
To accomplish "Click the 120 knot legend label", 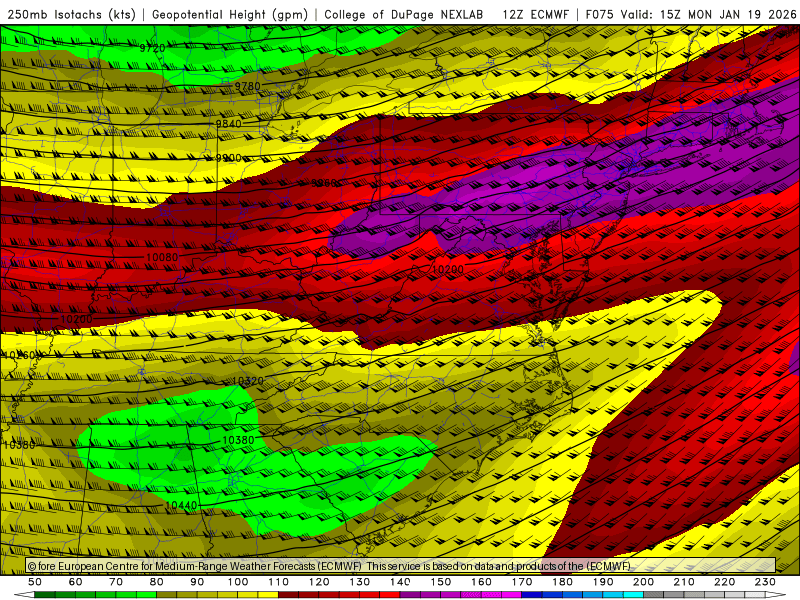I will (x=319, y=582).
